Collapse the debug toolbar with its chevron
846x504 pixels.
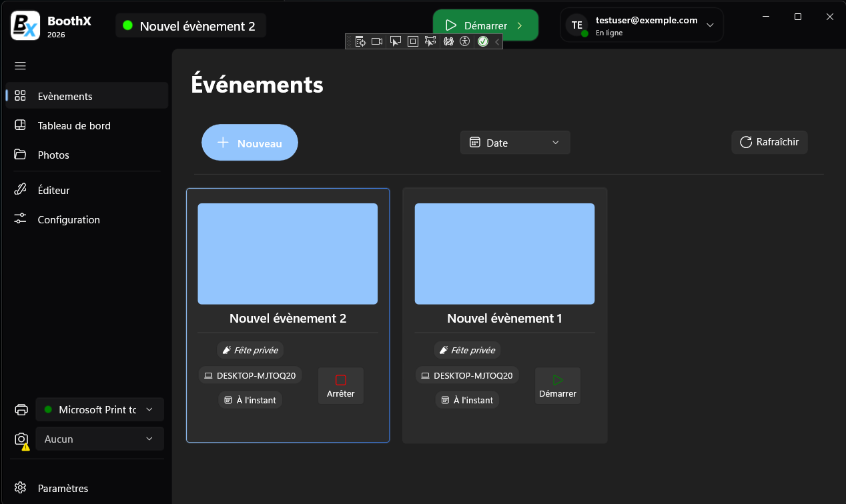(497, 41)
